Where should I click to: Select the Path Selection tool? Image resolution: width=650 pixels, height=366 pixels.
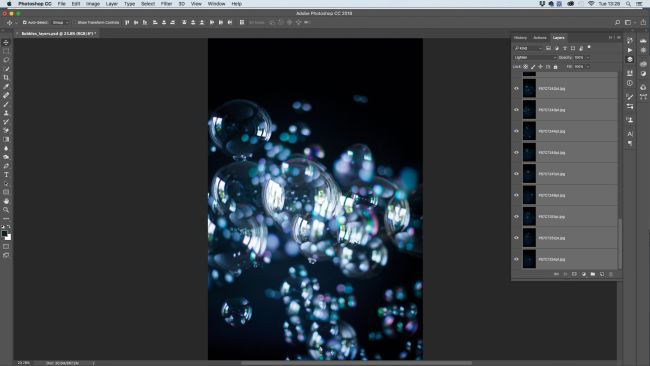pyautogui.click(x=6, y=184)
